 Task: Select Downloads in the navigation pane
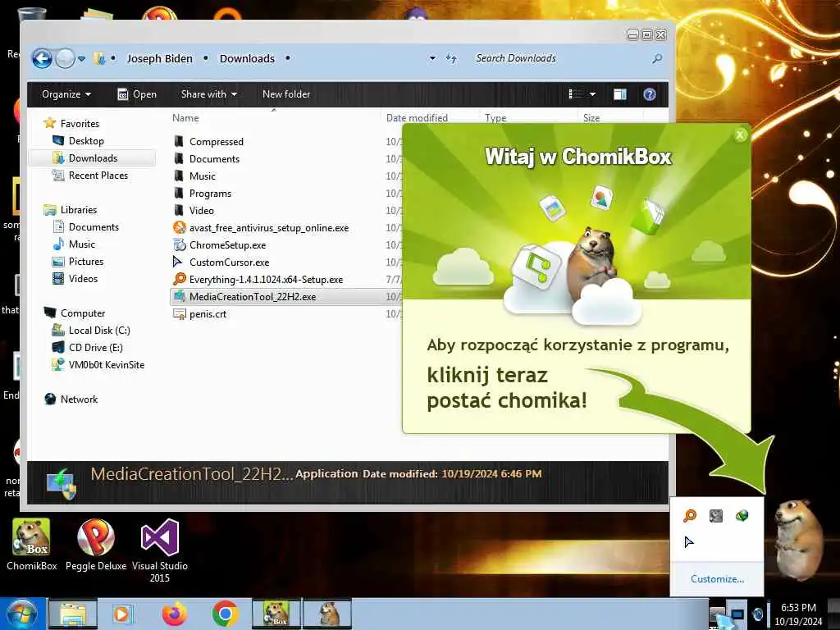(92, 158)
